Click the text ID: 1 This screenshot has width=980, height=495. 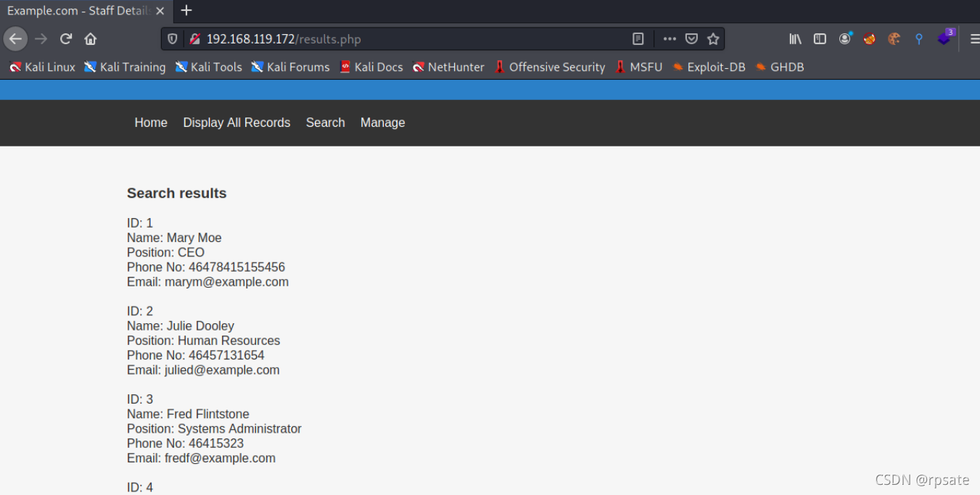(x=140, y=223)
